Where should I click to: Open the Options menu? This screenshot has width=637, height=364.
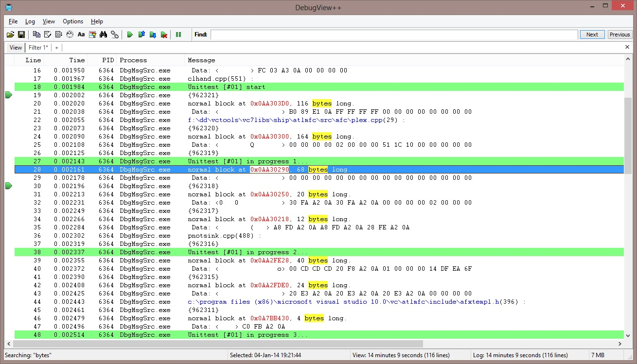[x=73, y=21]
